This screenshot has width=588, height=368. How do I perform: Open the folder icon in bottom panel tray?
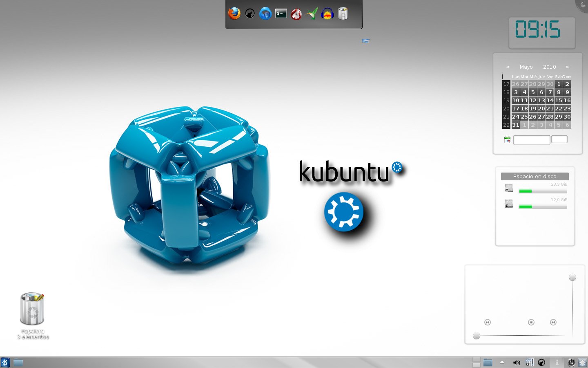(488, 362)
